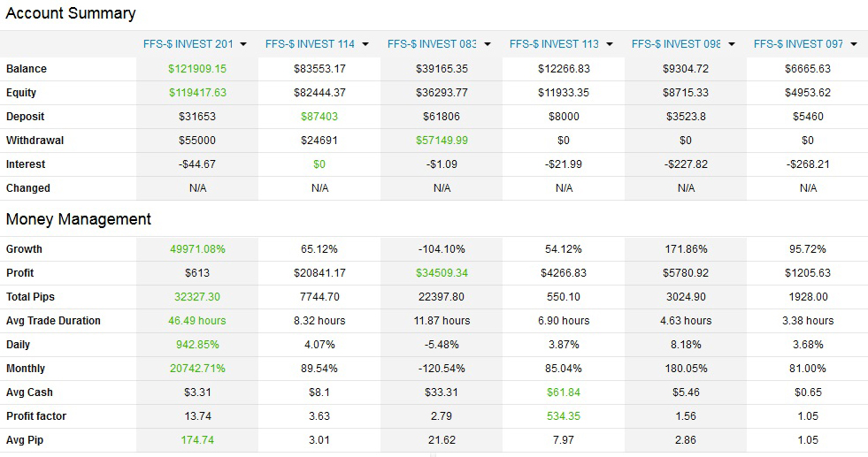
Task: Click the FFS-$ INVEST 083 header link
Action: (432, 44)
